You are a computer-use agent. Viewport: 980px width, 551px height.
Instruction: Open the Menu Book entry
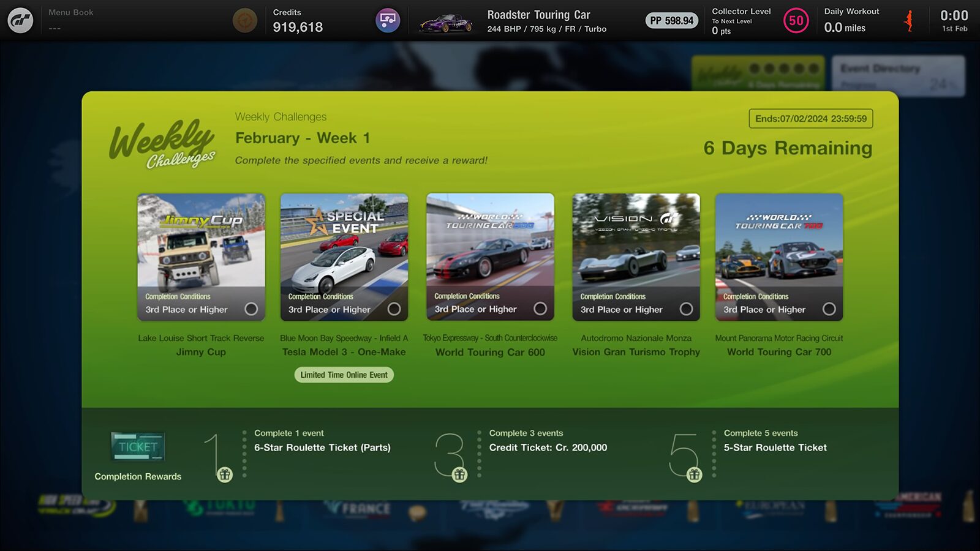click(x=71, y=20)
